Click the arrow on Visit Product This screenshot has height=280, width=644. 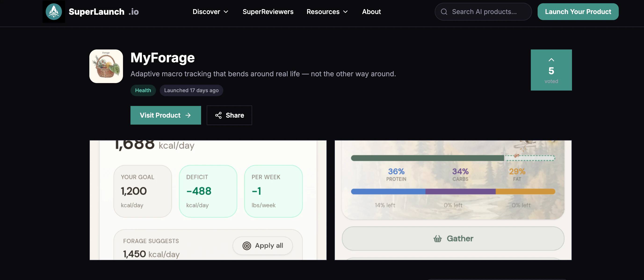tap(188, 115)
